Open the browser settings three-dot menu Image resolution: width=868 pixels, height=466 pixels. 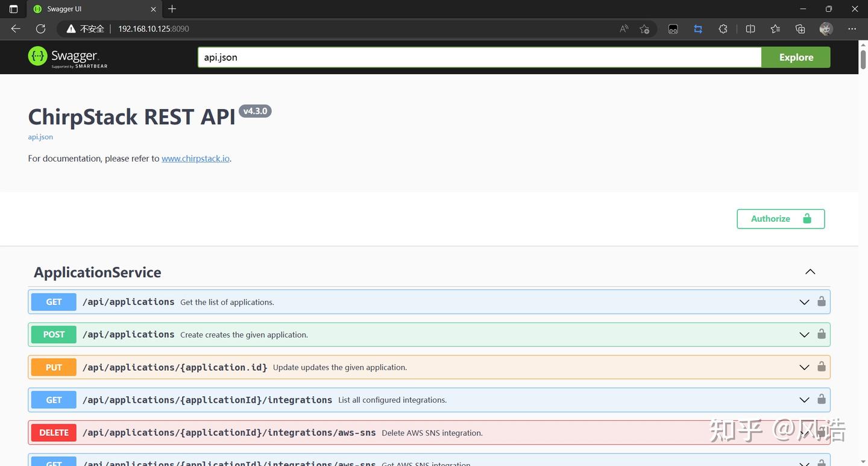(852, 28)
